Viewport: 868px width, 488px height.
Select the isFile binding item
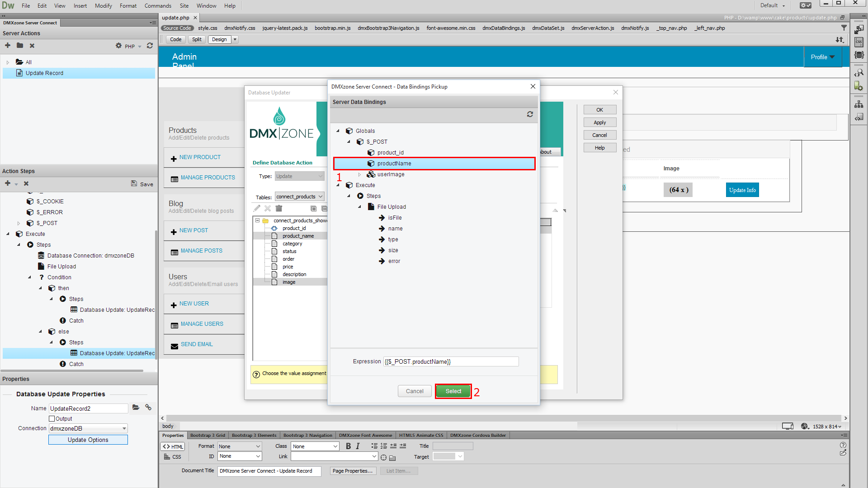click(x=395, y=218)
